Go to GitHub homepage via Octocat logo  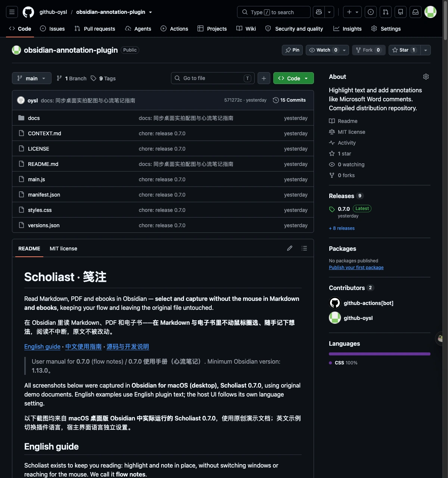click(28, 12)
